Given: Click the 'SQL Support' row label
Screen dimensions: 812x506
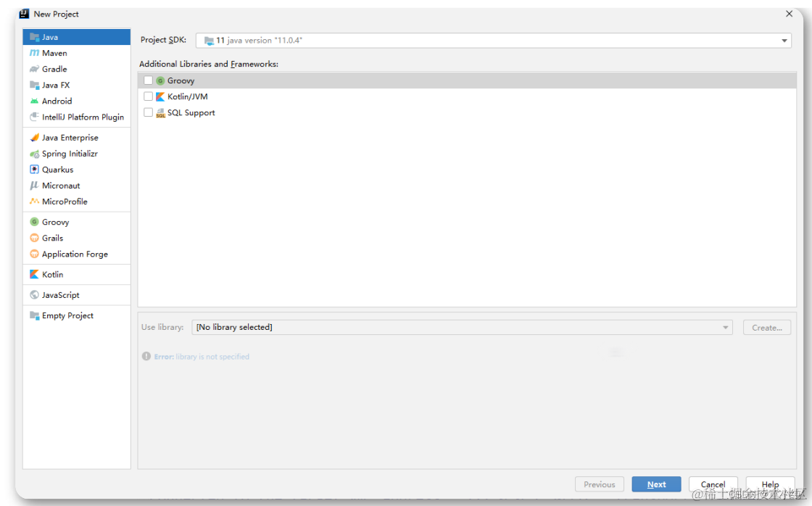Looking at the screenshot, I should tap(191, 113).
